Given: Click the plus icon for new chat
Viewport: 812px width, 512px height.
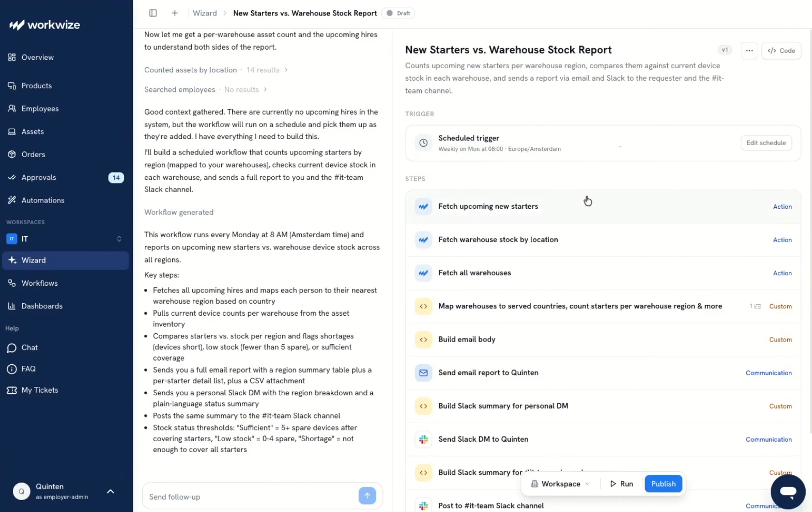Looking at the screenshot, I should [175, 13].
